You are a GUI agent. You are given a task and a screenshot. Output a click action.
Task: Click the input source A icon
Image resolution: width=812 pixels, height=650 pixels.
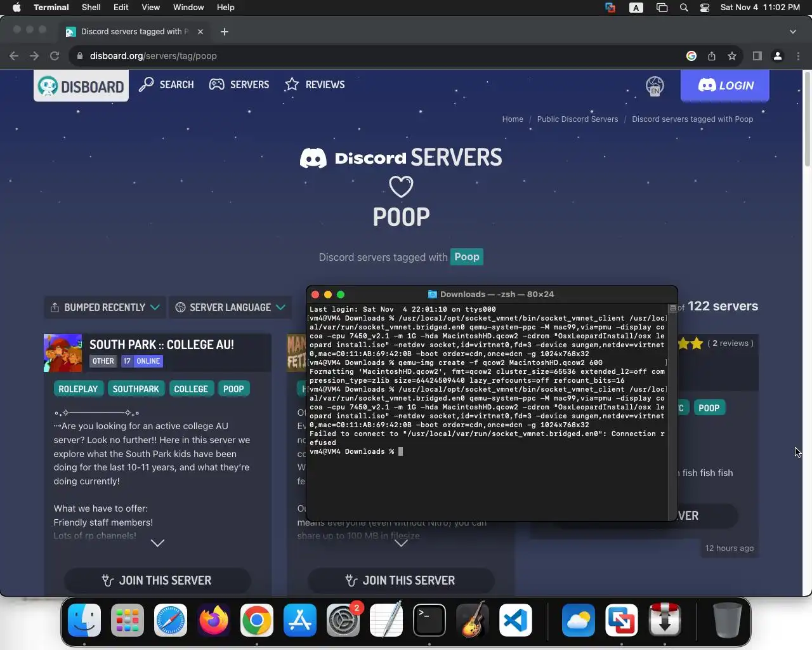[636, 8]
